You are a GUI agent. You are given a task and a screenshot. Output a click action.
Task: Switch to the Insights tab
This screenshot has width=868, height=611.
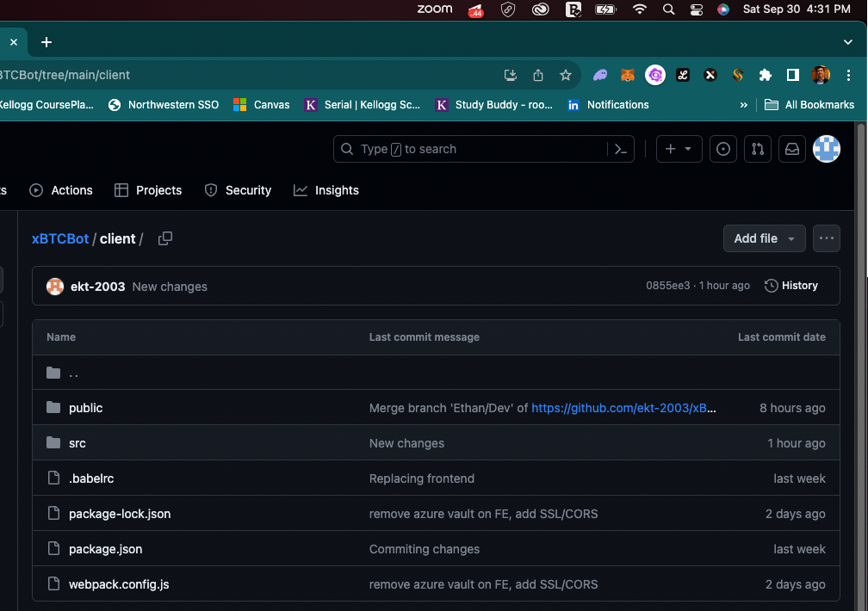(x=326, y=190)
